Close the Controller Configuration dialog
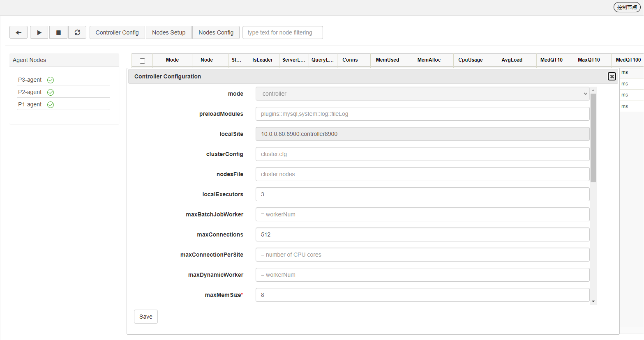644x340 pixels. click(612, 76)
